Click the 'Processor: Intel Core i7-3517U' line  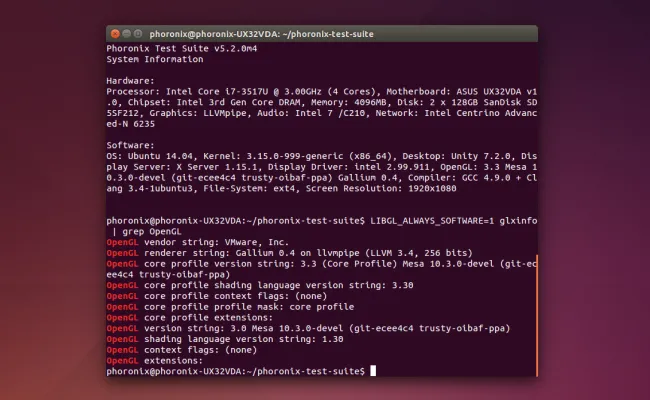click(x=322, y=92)
